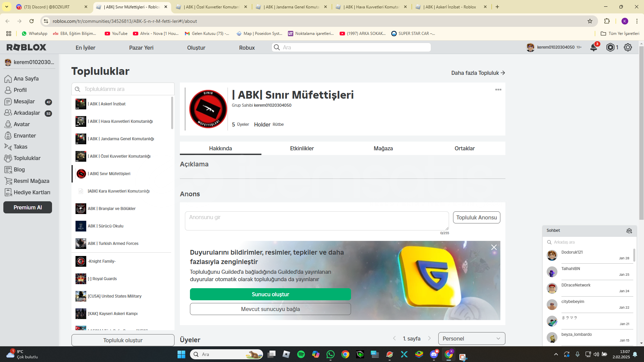Click the Sunucu oluştur button

click(270, 294)
